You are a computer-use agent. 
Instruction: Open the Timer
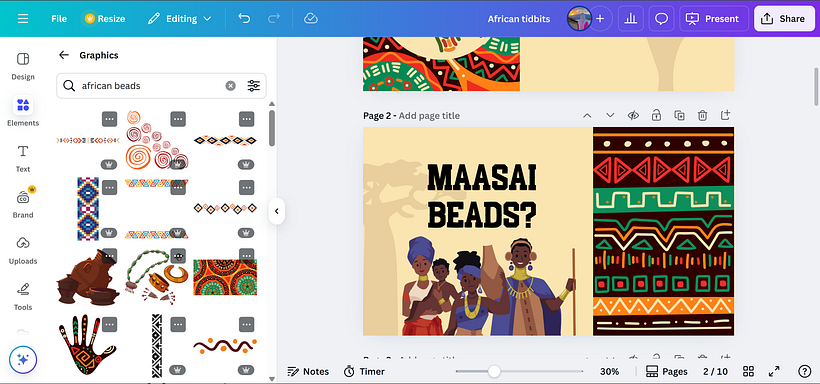click(x=364, y=371)
